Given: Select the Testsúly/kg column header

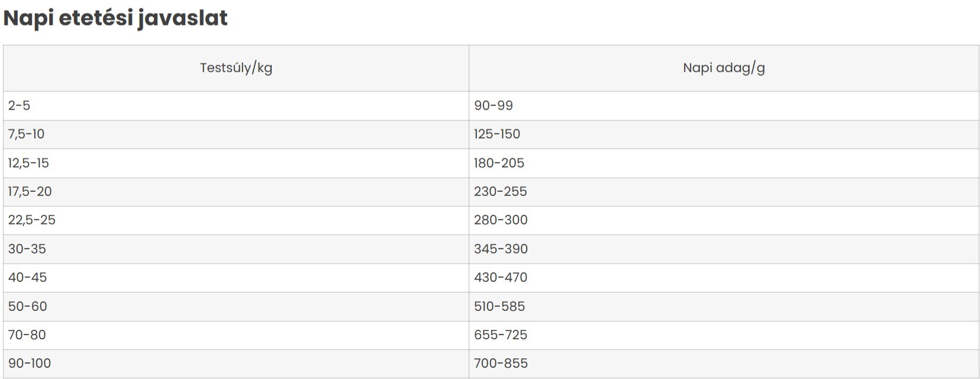Looking at the screenshot, I should (236, 68).
